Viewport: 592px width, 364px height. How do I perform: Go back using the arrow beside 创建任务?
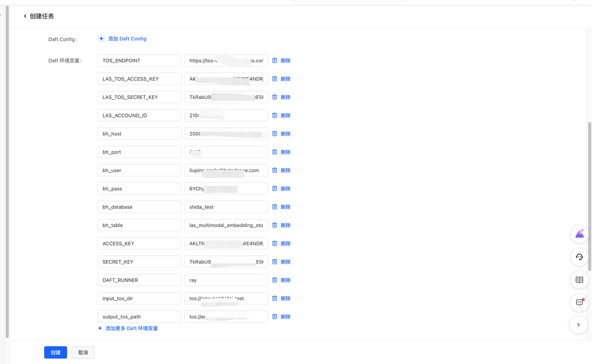click(25, 16)
